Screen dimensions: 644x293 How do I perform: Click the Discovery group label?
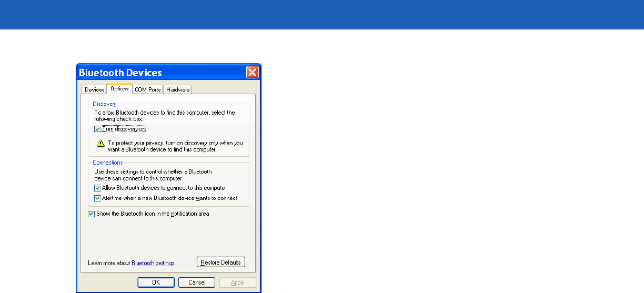[x=105, y=104]
